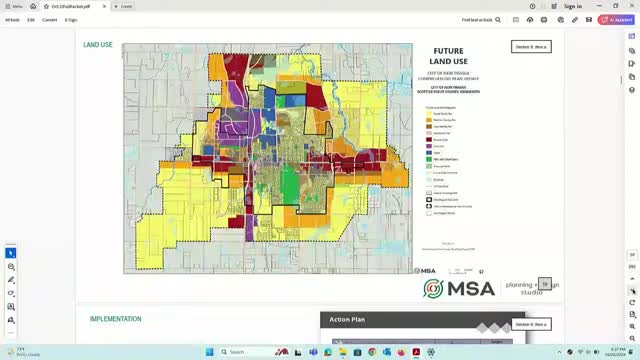
Task: Open the top icon in right panel rail
Action: tap(632, 36)
